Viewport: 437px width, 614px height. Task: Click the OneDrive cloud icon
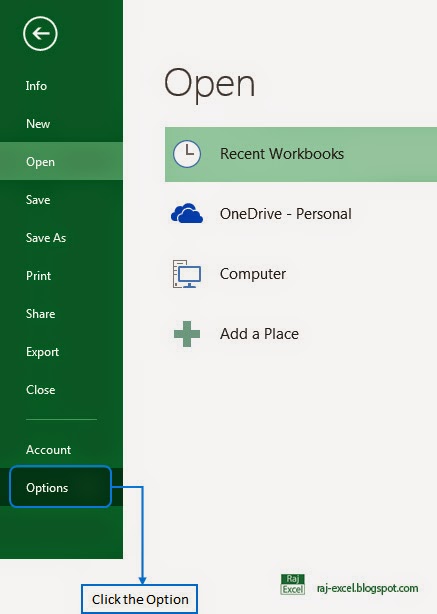(x=187, y=213)
